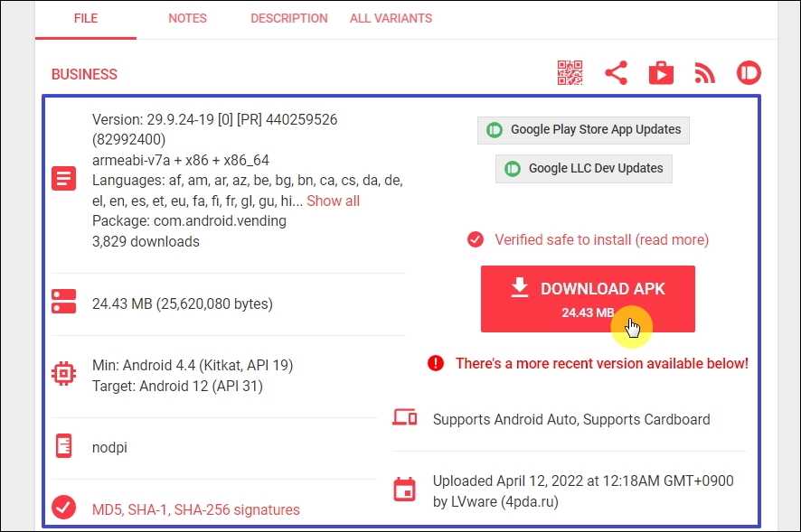Click the BUSINESS category link
The image size is (801, 532).
tap(84, 75)
